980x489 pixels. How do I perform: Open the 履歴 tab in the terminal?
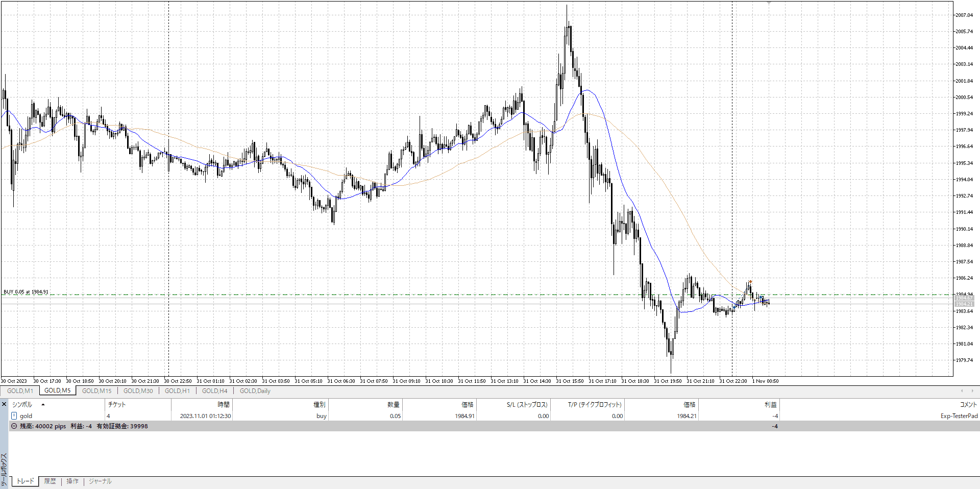click(50, 481)
